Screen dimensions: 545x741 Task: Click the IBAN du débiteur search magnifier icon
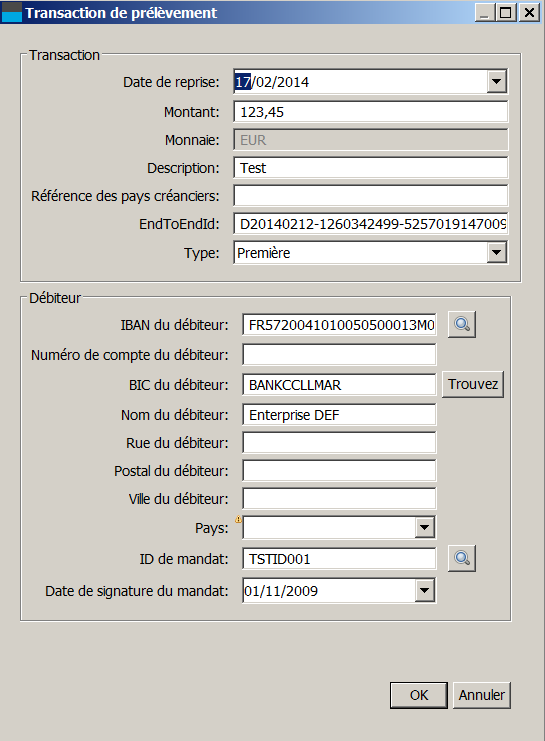tap(462, 324)
